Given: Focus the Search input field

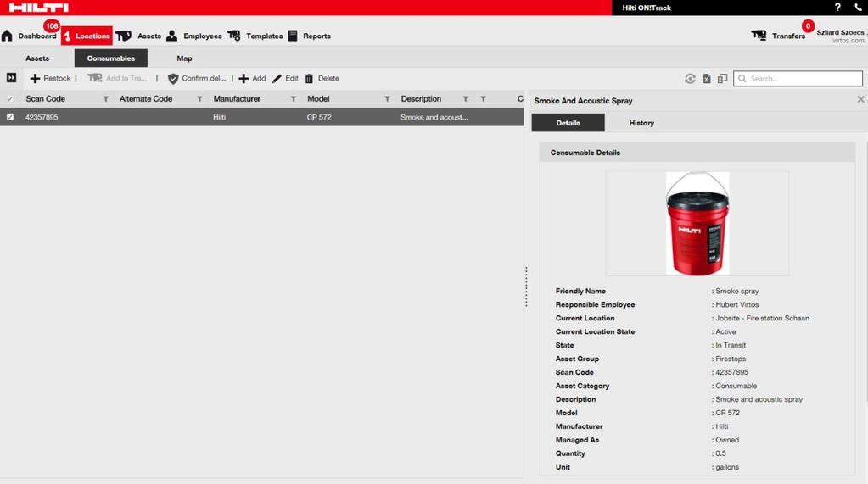Looking at the screenshot, I should click(x=798, y=79).
